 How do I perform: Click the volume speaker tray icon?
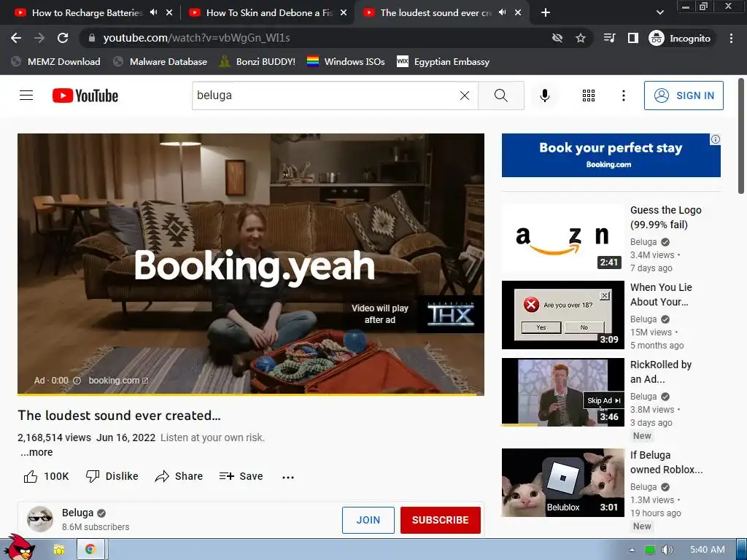pos(667,550)
